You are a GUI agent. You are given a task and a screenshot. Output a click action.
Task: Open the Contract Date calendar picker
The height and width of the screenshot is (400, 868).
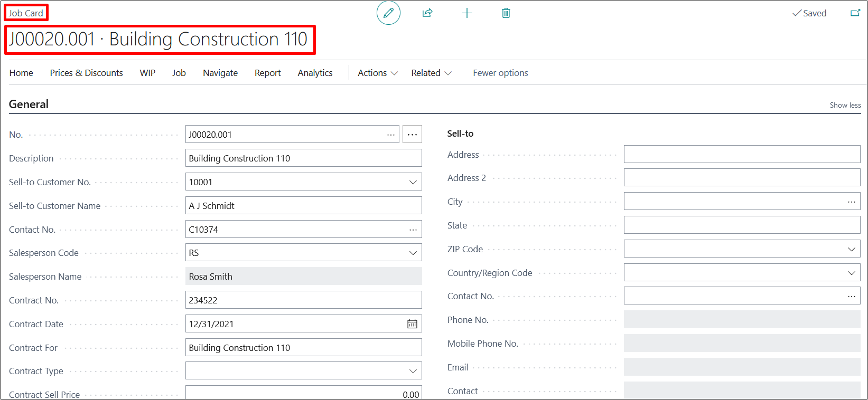click(x=412, y=324)
